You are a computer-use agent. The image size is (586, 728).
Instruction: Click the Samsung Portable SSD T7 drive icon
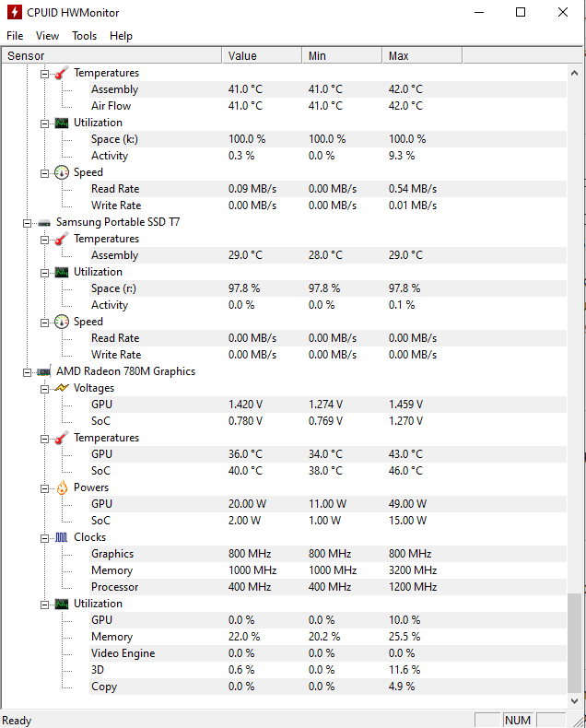tap(44, 223)
